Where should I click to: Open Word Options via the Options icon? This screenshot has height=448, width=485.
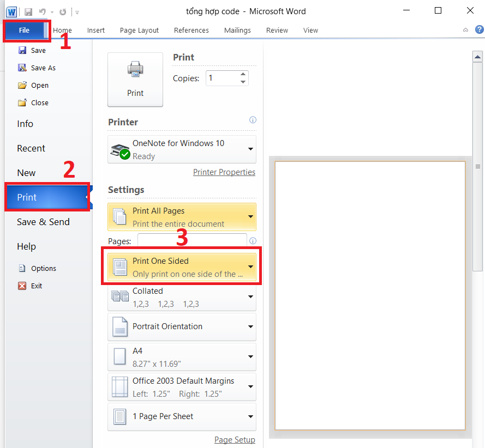[22, 268]
